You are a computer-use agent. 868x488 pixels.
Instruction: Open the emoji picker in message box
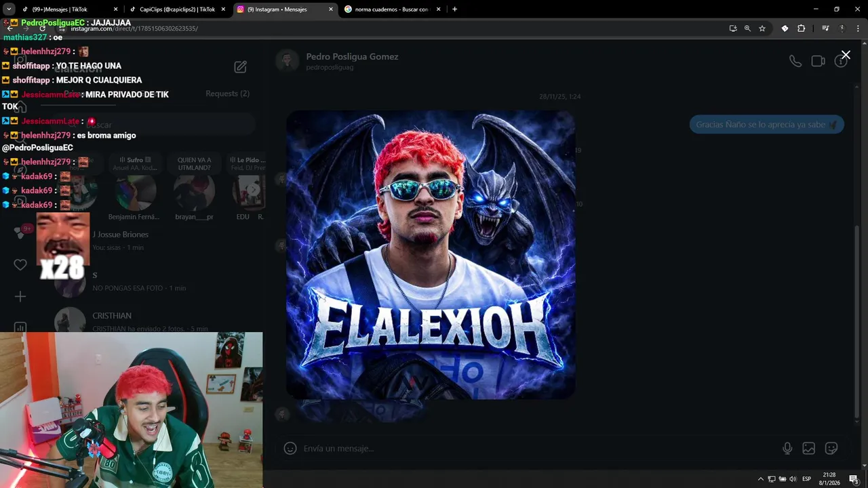point(290,448)
